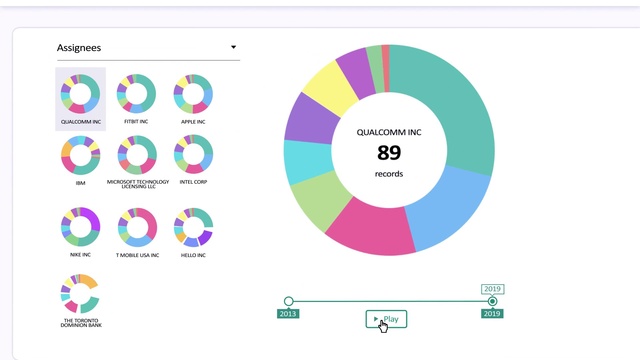Select the Microsoft Technology Licensing donut thumbnail
This screenshot has width=640, height=360.
(137, 155)
